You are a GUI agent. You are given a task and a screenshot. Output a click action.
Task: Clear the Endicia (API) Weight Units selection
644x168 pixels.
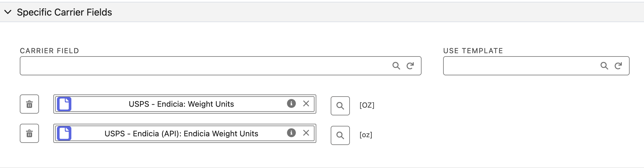click(x=306, y=133)
